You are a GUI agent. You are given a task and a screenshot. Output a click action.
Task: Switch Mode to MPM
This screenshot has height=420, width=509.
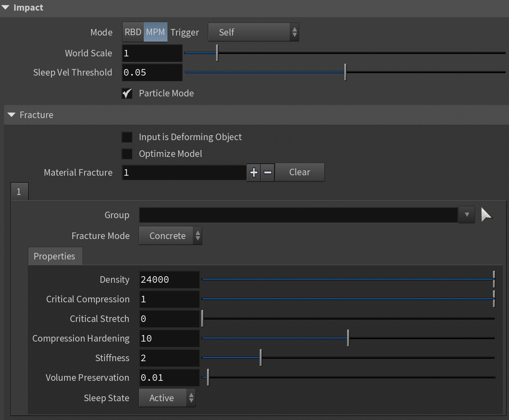pyautogui.click(x=155, y=32)
